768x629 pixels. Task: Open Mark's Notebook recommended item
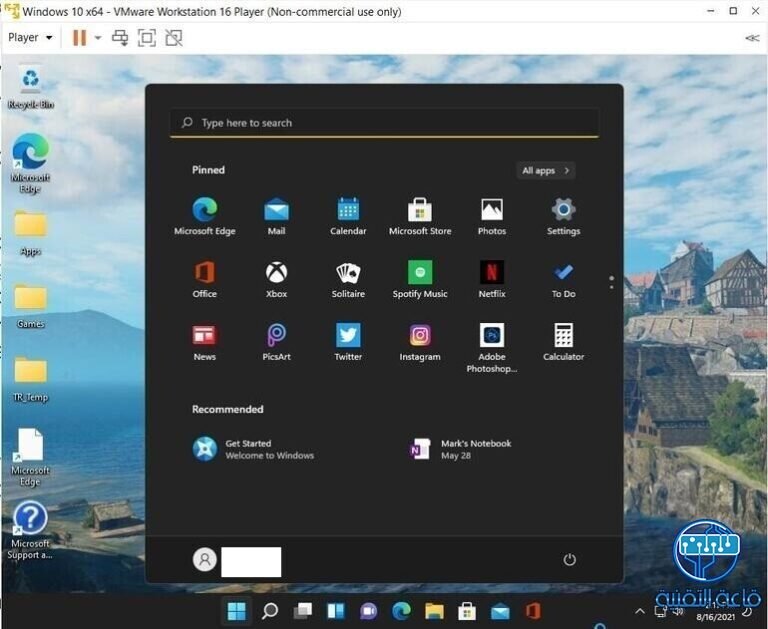[460, 449]
